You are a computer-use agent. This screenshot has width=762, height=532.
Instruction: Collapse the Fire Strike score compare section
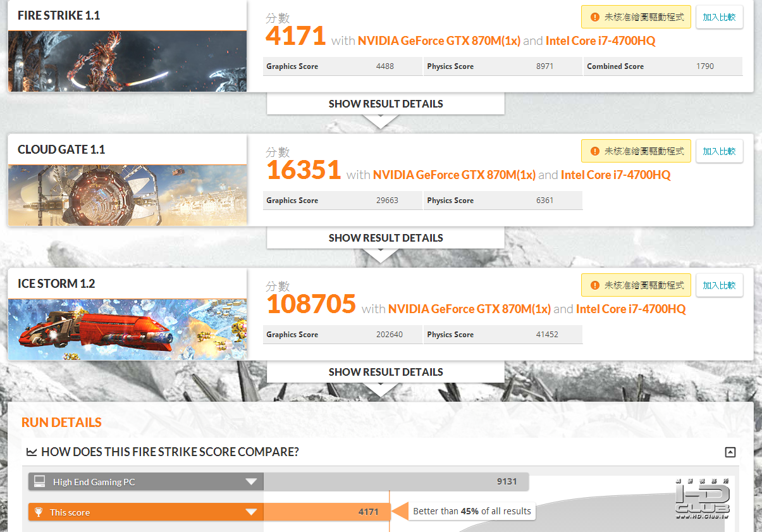(x=730, y=452)
